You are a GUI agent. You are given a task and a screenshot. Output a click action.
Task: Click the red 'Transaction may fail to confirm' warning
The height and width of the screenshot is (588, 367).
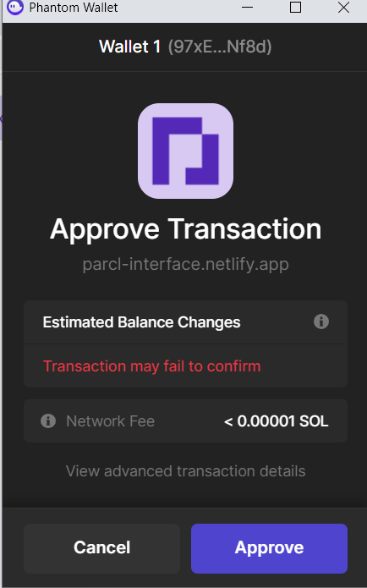point(152,366)
